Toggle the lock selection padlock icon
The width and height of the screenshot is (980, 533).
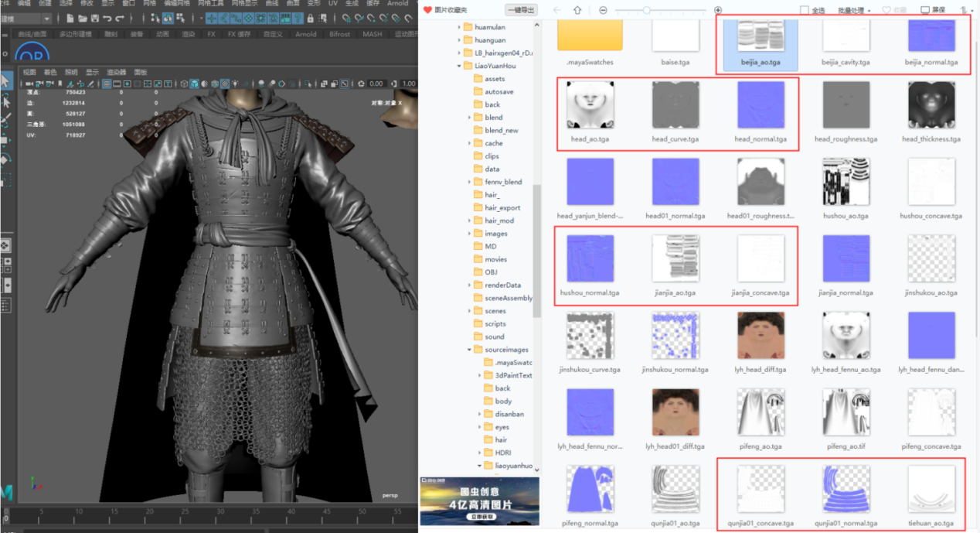click(x=311, y=19)
